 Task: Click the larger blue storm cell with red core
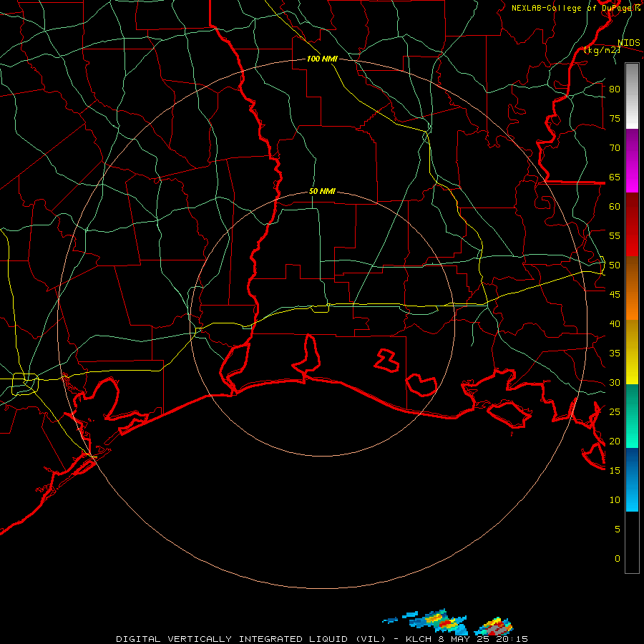coord(436,622)
